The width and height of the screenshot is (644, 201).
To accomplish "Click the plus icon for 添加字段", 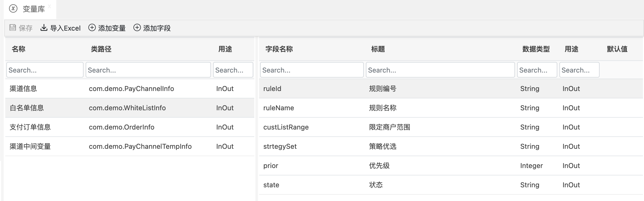I will (x=137, y=28).
